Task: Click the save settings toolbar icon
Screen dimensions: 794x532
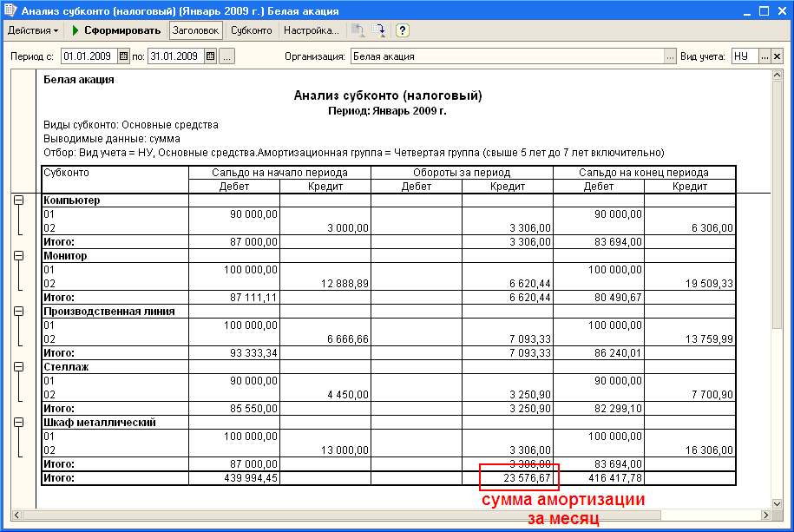Action: click(x=378, y=30)
